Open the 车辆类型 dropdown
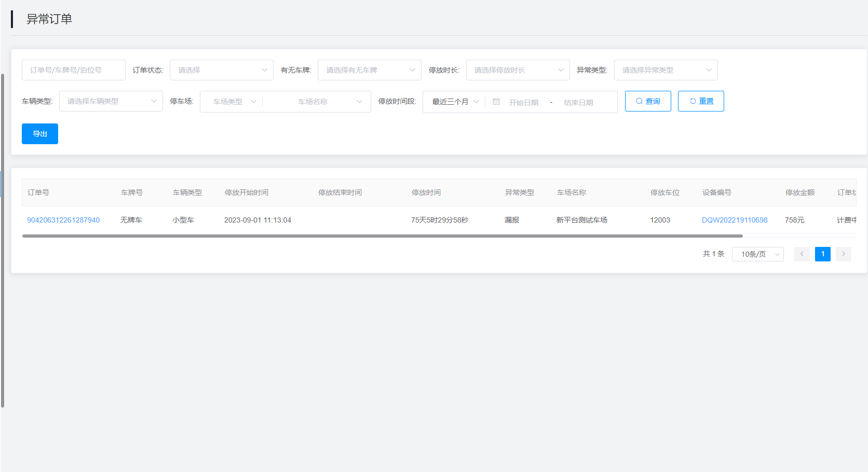 pos(111,101)
